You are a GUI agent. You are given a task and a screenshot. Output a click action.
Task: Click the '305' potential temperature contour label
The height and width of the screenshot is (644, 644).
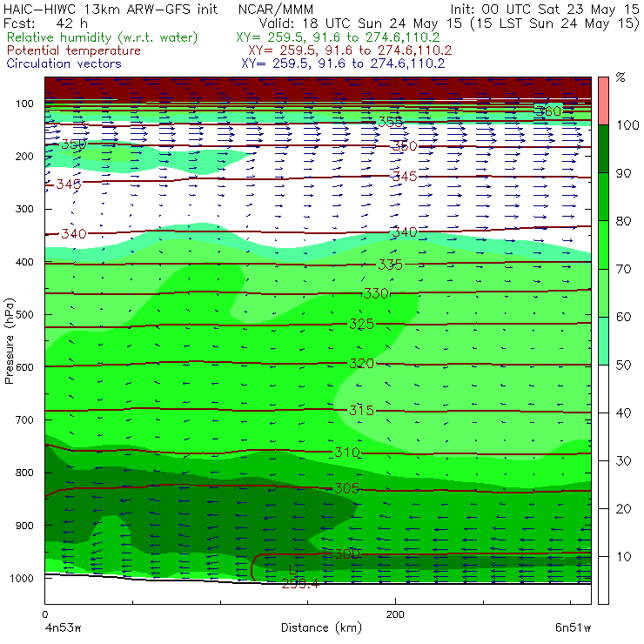coord(347,488)
